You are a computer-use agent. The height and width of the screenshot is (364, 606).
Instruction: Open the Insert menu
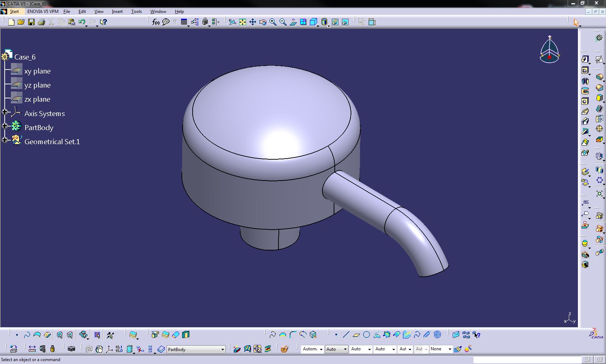(x=117, y=12)
